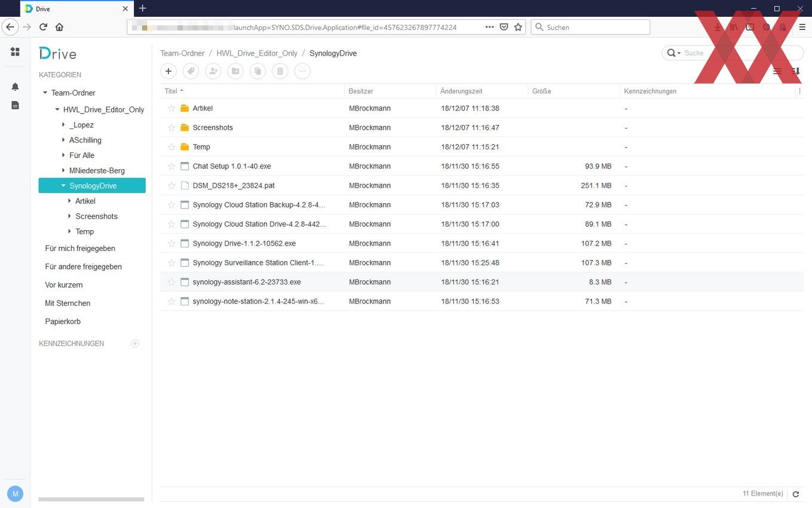Star the Temp folder

pos(171,147)
